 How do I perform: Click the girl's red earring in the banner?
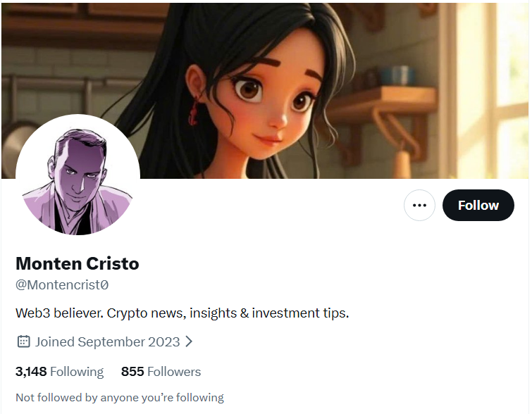[194, 112]
